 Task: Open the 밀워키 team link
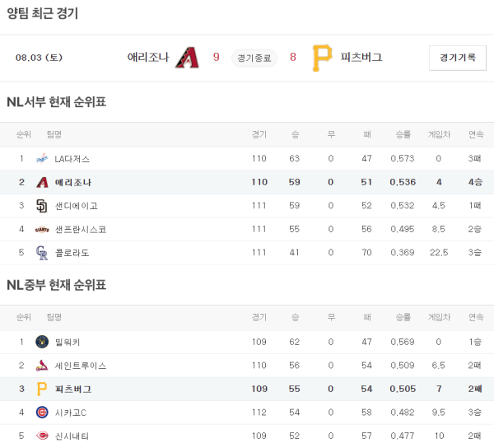pyautogui.click(x=68, y=342)
